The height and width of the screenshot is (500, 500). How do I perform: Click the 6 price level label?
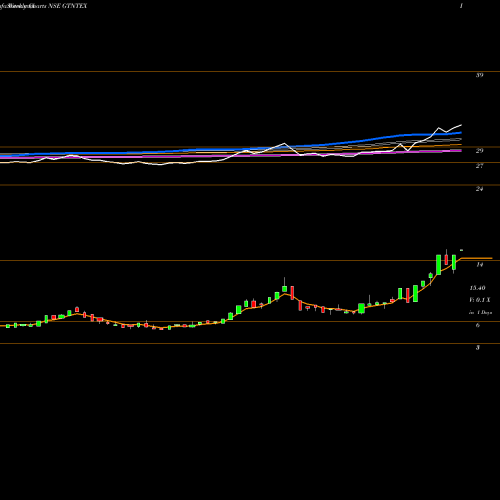[x=478, y=325]
